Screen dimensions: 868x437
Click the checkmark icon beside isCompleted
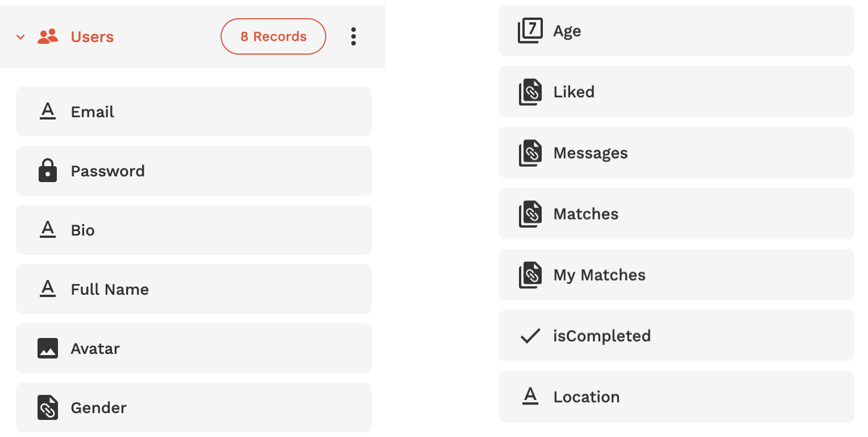click(x=530, y=336)
